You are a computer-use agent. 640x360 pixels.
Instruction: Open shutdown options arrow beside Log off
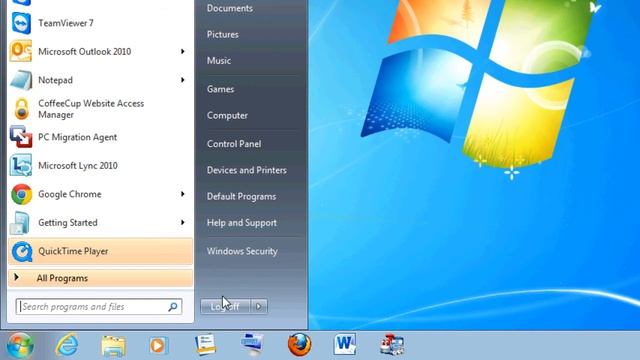[259, 307]
